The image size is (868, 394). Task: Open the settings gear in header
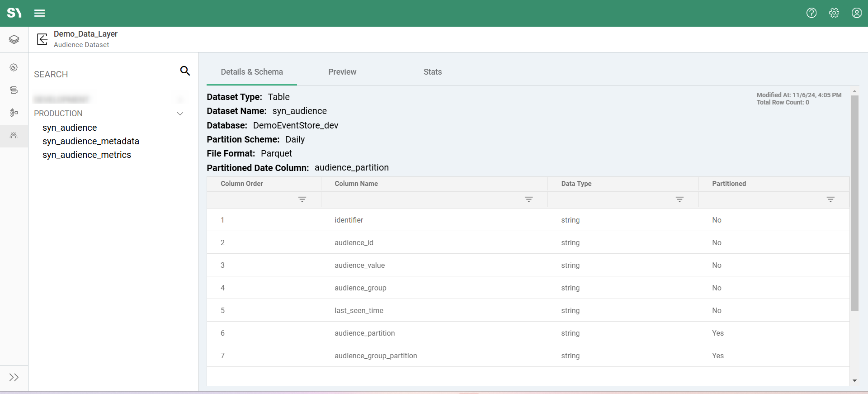[834, 13]
